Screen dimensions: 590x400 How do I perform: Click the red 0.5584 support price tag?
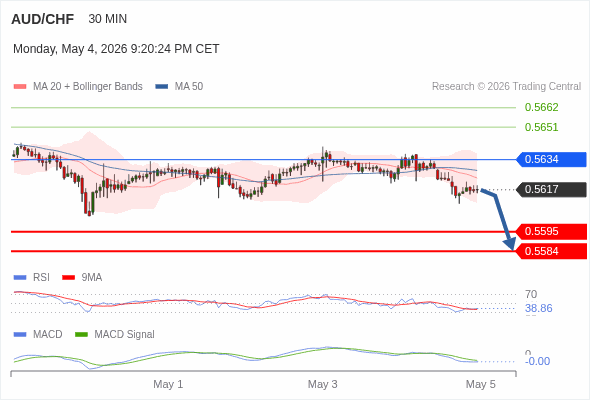[x=551, y=251]
